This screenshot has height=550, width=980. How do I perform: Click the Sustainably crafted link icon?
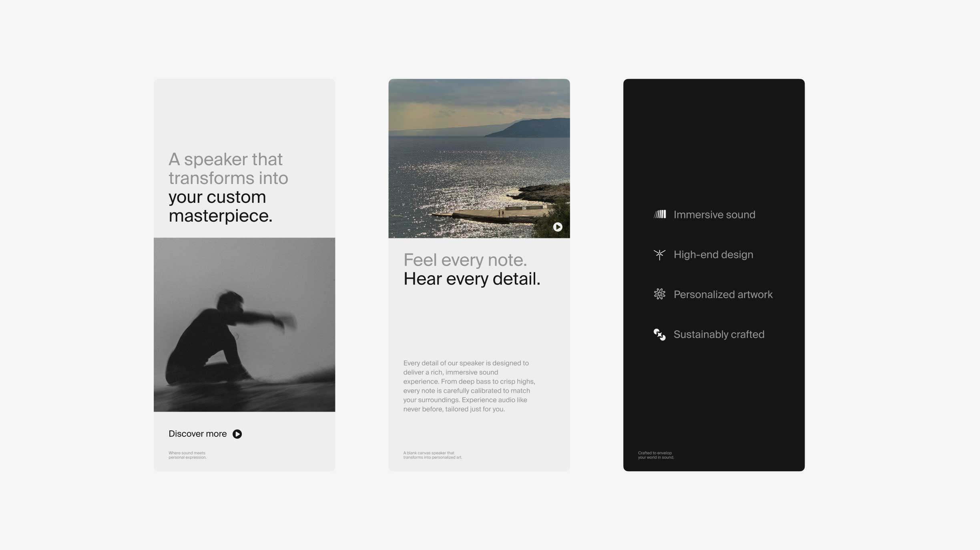[659, 334]
